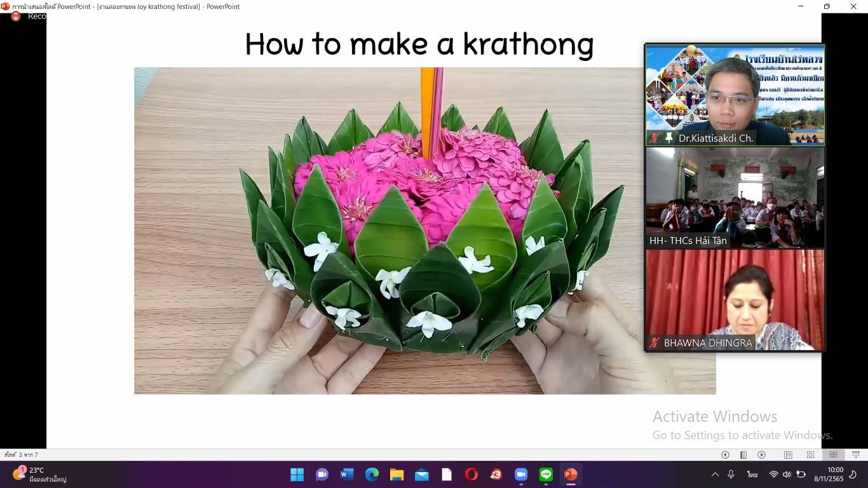
Task: Switch to Slide Sorter view
Action: click(x=810, y=455)
